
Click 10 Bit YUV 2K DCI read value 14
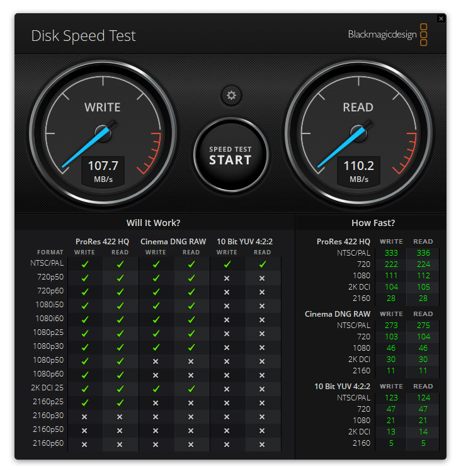(423, 432)
